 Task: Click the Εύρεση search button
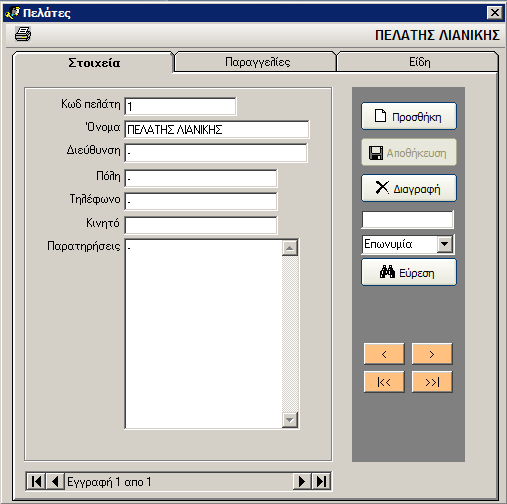click(409, 273)
